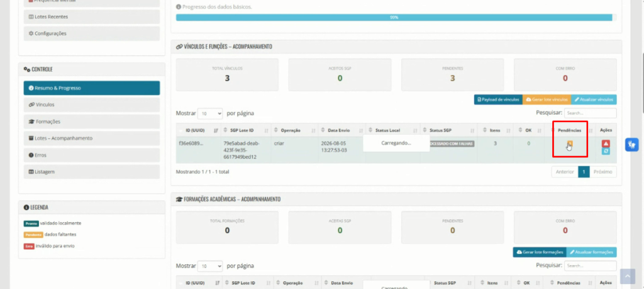Click the 99% basic data progress bar
644x289 pixels.
tap(394, 18)
